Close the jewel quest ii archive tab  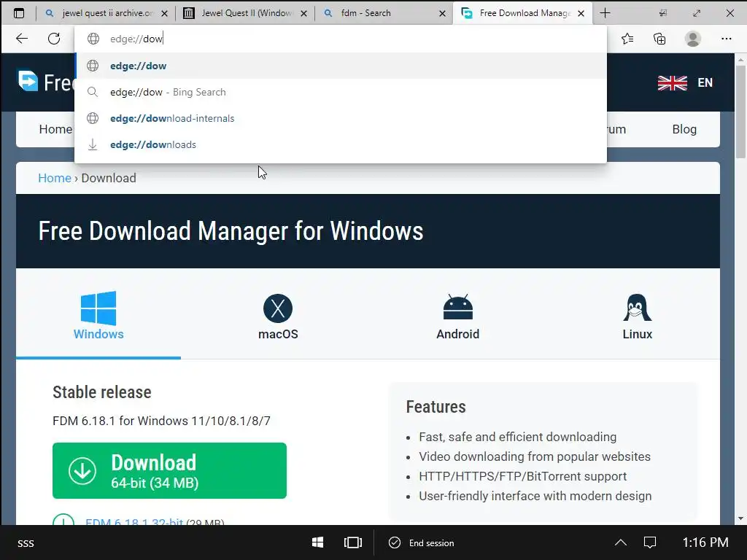coord(164,13)
